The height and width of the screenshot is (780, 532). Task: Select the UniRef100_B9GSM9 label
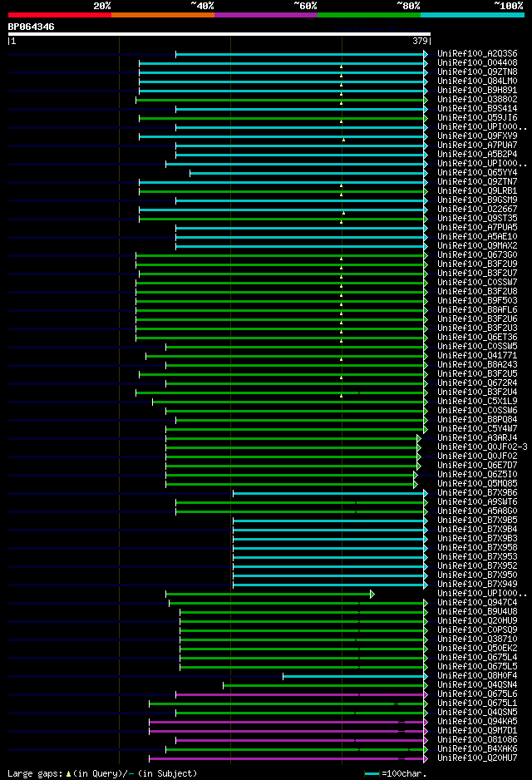pos(477,200)
